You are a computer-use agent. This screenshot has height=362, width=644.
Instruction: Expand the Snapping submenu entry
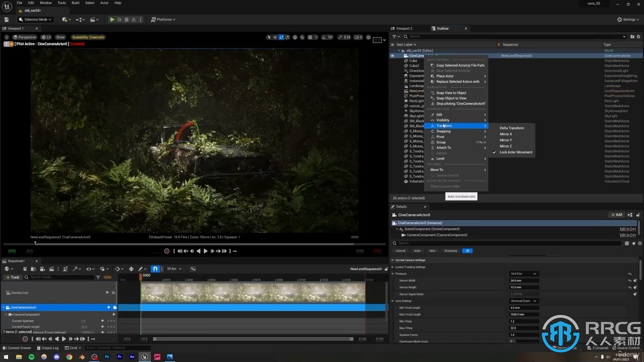[457, 131]
